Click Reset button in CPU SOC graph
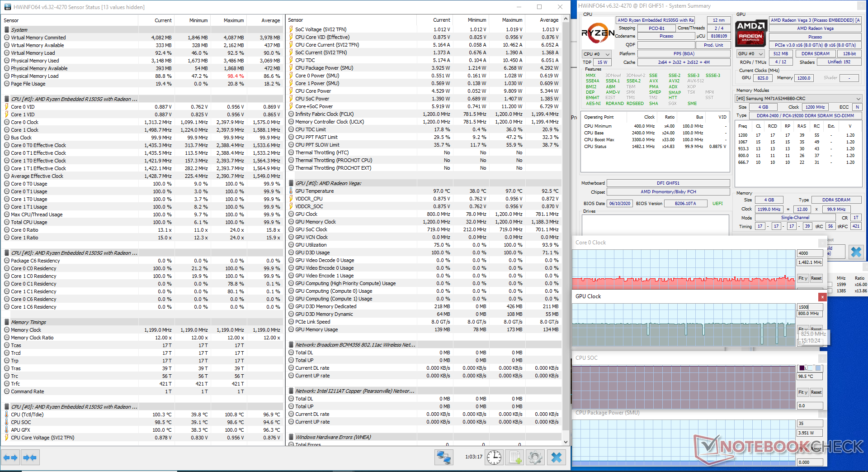The image size is (868, 472). pyautogui.click(x=816, y=392)
